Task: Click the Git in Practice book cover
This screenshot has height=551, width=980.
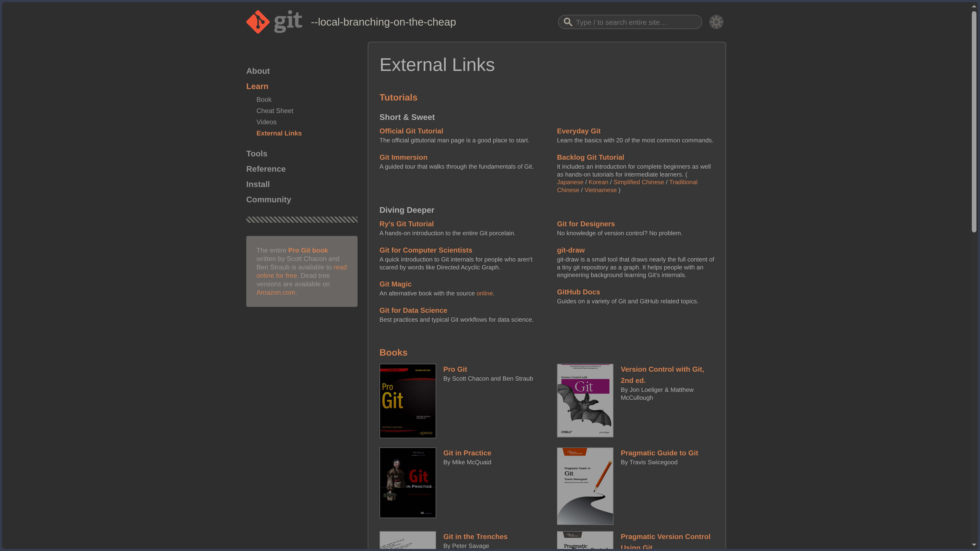Action: pyautogui.click(x=408, y=483)
